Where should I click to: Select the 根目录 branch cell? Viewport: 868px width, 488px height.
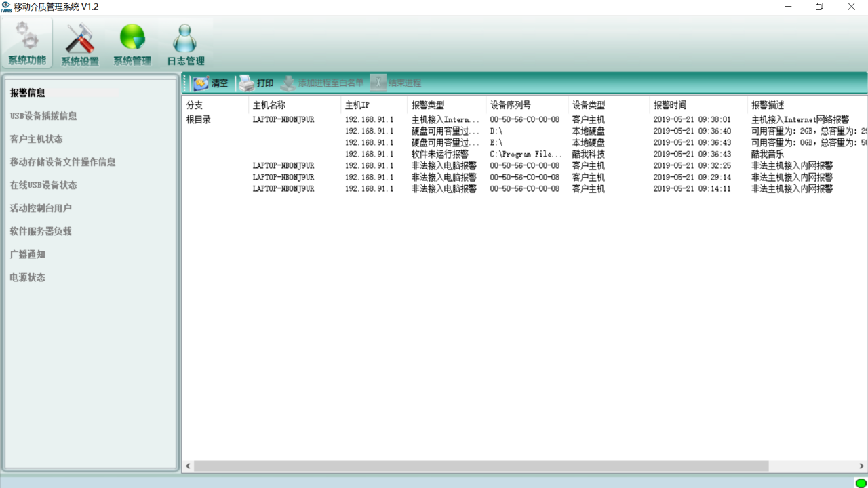[199, 119]
